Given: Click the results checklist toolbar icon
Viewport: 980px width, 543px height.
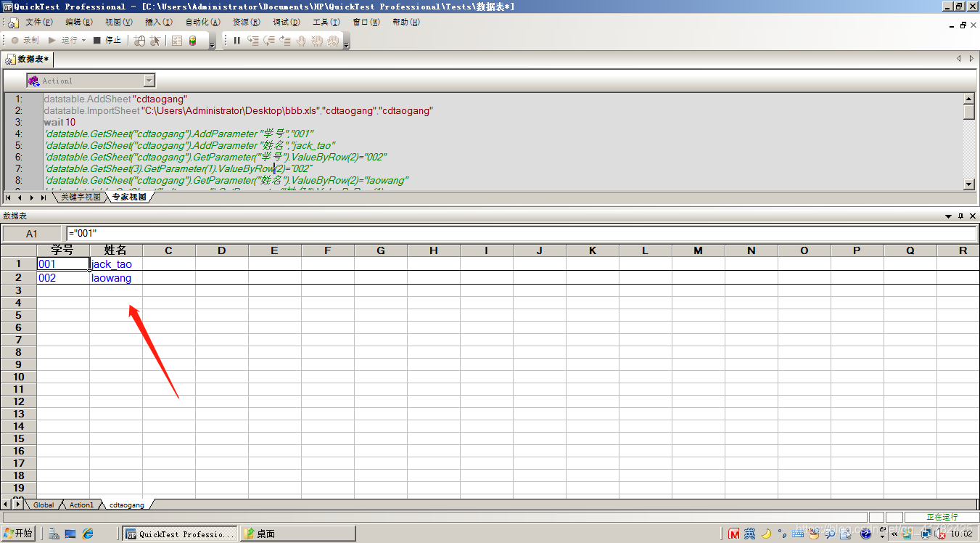Looking at the screenshot, I should [177, 41].
